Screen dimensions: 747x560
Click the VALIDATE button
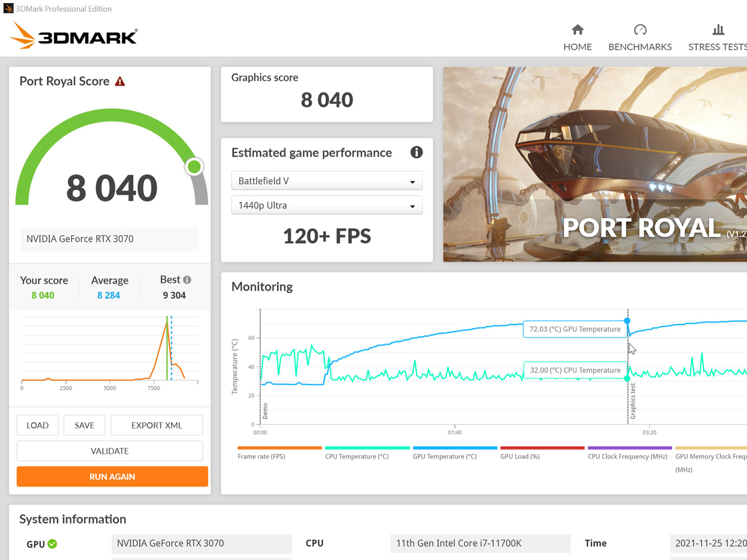pos(110,451)
